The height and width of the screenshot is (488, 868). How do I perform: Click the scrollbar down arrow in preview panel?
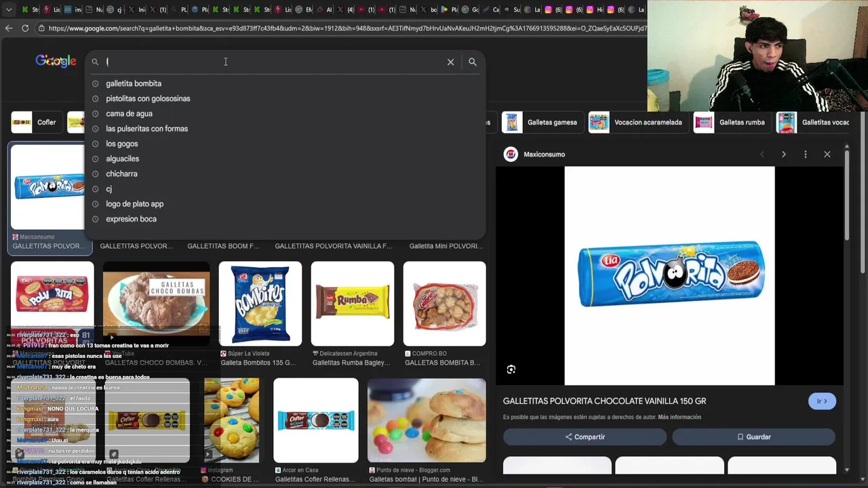pos(846,469)
